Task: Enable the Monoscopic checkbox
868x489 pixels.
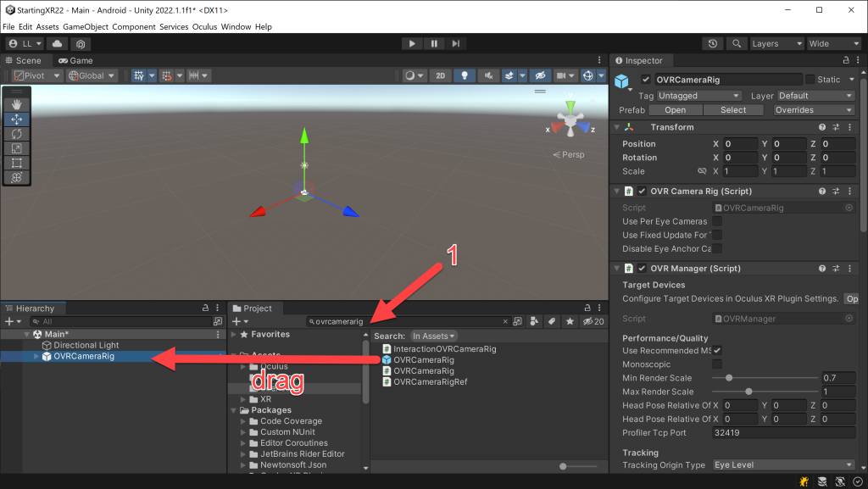Action: [717, 364]
